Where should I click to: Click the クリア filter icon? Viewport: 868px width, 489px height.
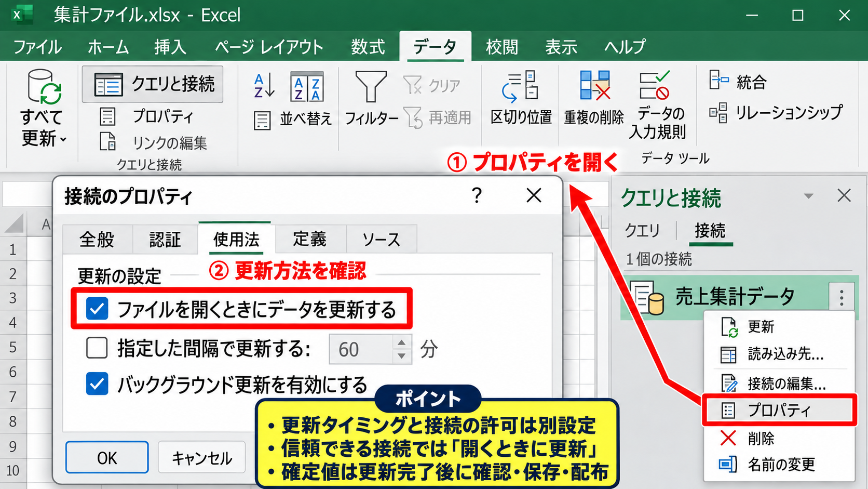pyautogui.click(x=413, y=85)
